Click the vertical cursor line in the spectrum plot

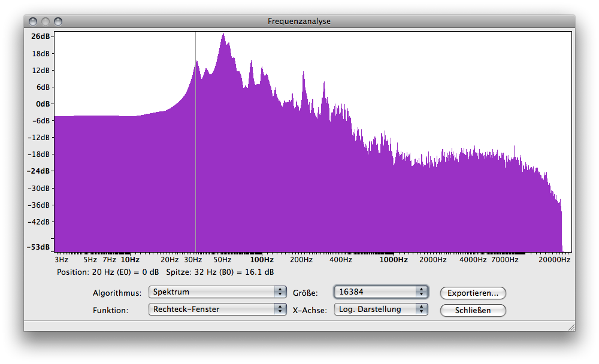click(196, 141)
